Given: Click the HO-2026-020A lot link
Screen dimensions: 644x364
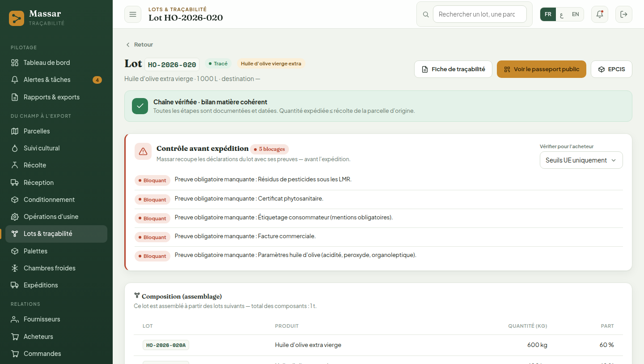Looking at the screenshot, I should [x=166, y=345].
